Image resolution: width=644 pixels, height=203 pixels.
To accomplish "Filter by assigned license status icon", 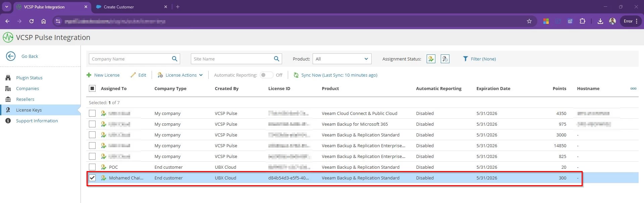I will point(431,59).
